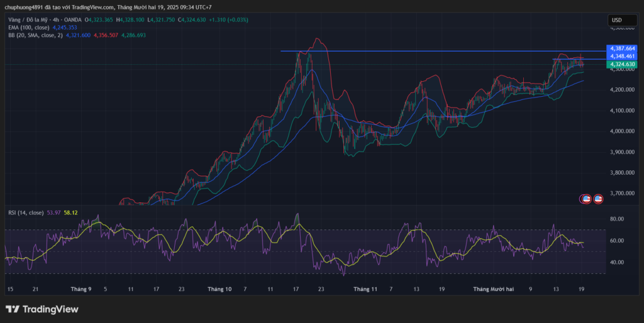
Task: Select the EMA (100, close) indicator legend
Action: coord(30,27)
